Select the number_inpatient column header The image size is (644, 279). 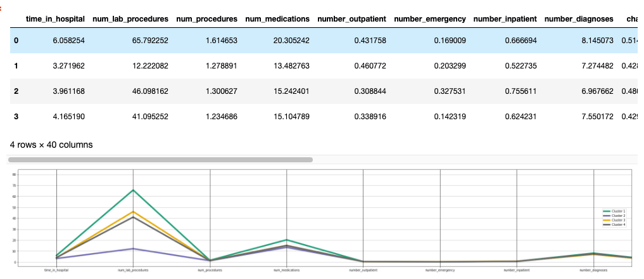click(x=505, y=19)
